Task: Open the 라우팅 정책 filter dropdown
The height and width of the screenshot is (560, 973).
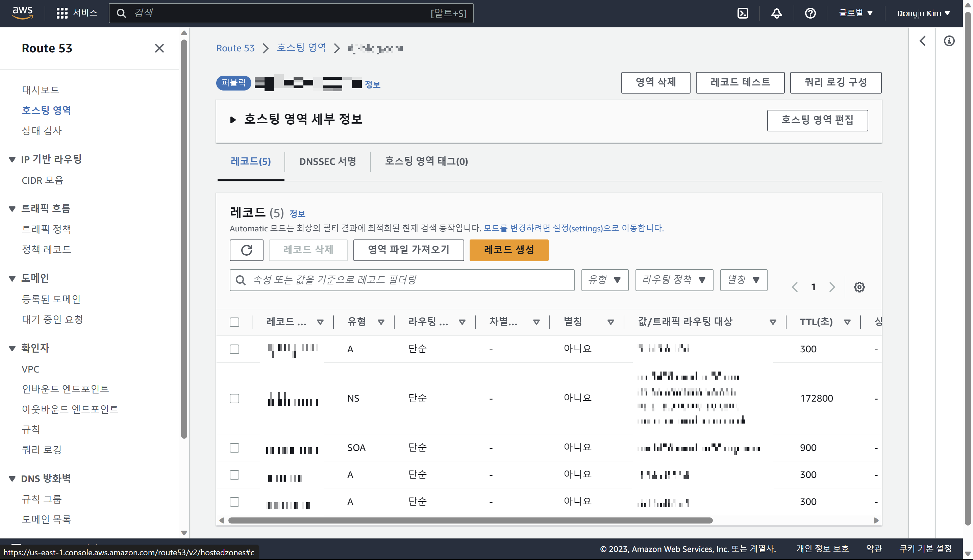Action: click(674, 280)
